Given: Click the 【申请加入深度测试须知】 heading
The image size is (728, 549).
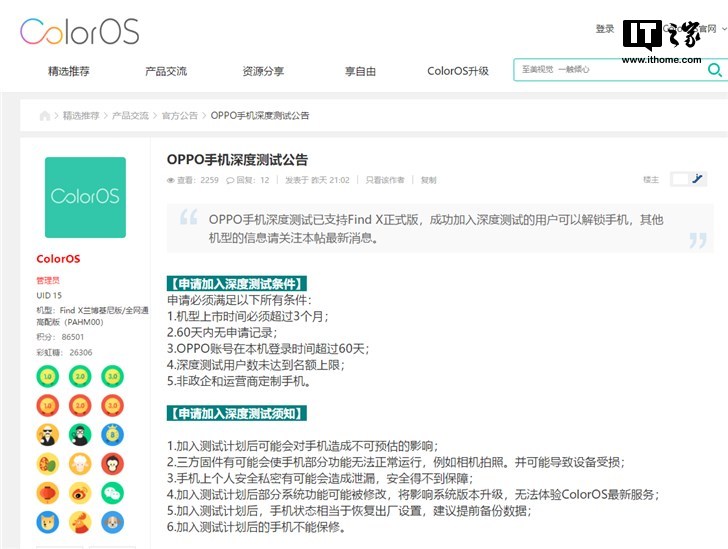Looking at the screenshot, I should click(237, 413).
